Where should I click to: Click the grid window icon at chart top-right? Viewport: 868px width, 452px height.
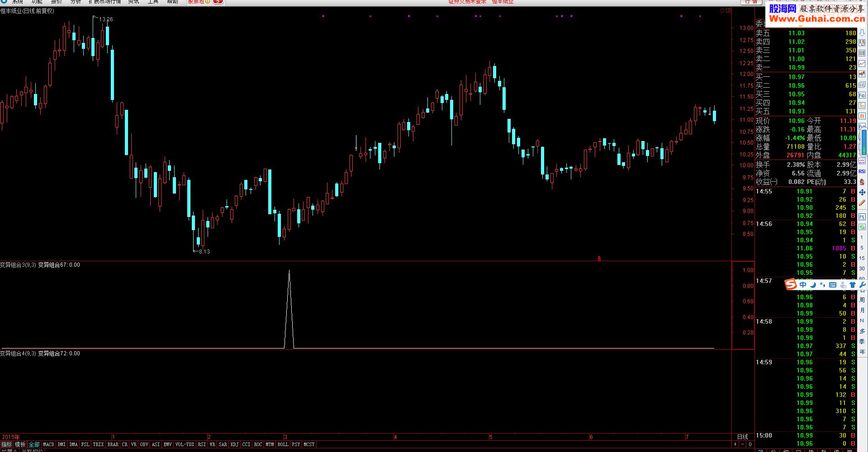tap(728, 11)
